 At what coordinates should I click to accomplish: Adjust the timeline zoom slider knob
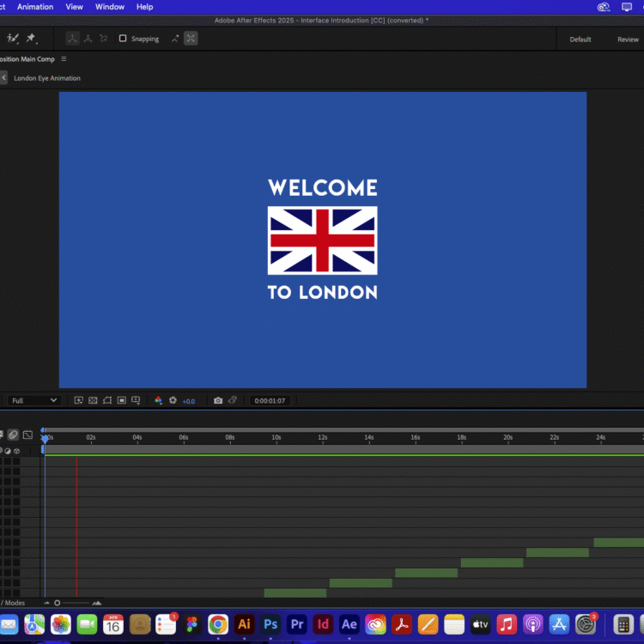pos(57,603)
